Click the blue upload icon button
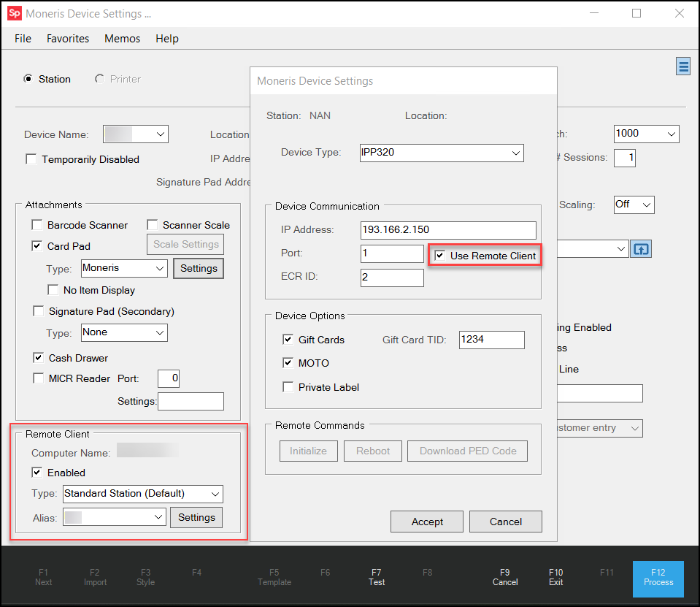The image size is (700, 607). pyautogui.click(x=641, y=249)
